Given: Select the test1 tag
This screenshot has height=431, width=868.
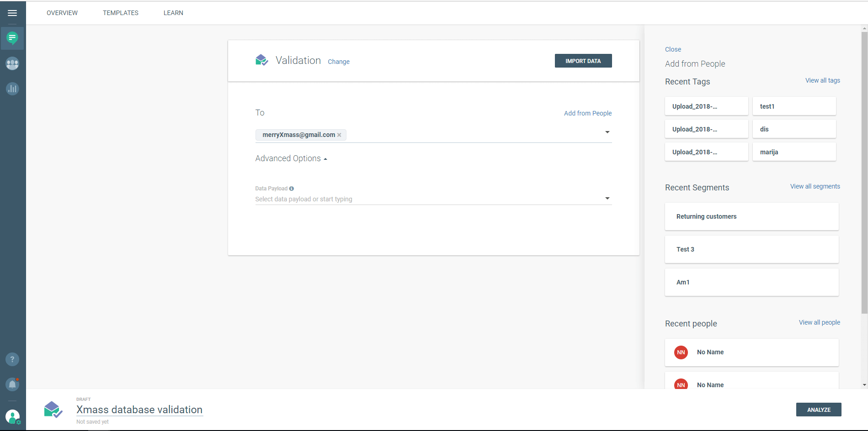Looking at the screenshot, I should point(794,106).
